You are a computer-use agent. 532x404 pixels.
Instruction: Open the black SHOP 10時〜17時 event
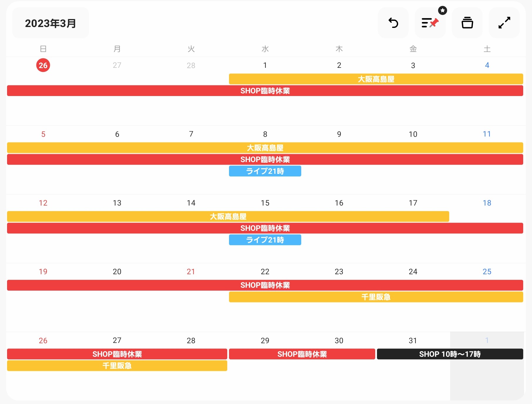[x=450, y=354]
